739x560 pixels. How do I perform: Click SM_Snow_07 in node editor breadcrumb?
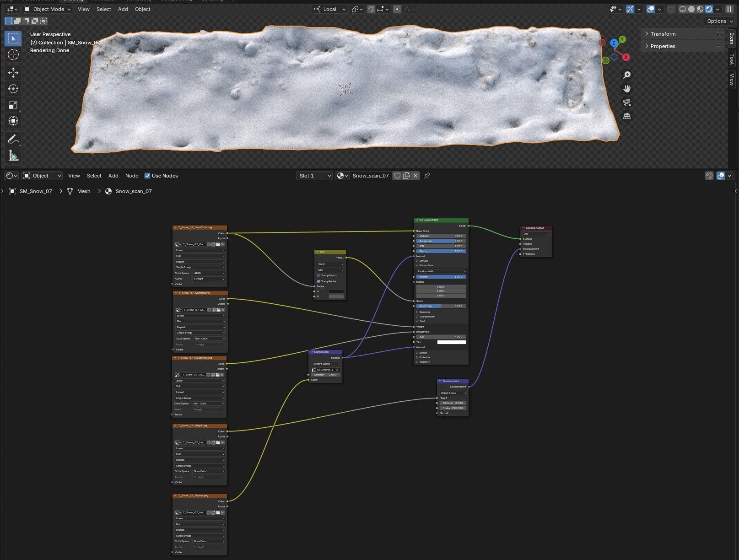(x=36, y=191)
